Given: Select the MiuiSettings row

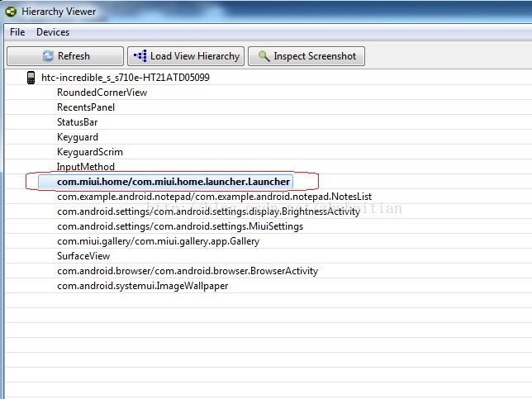Looking at the screenshot, I should (180, 226).
